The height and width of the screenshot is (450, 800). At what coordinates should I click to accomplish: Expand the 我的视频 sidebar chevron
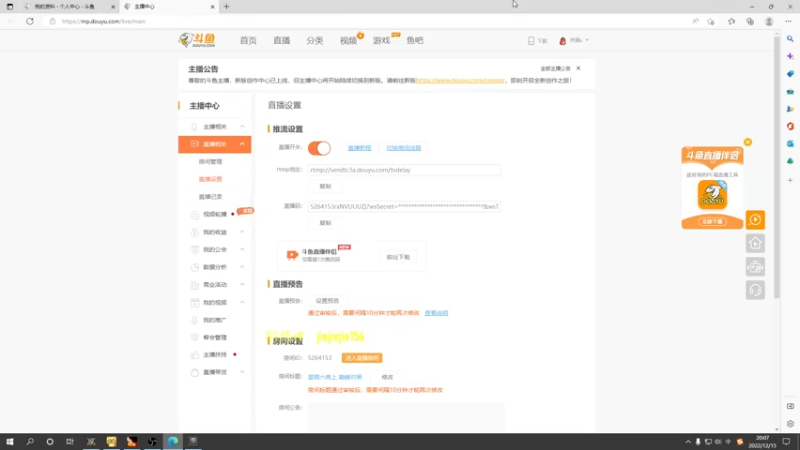[242, 303]
